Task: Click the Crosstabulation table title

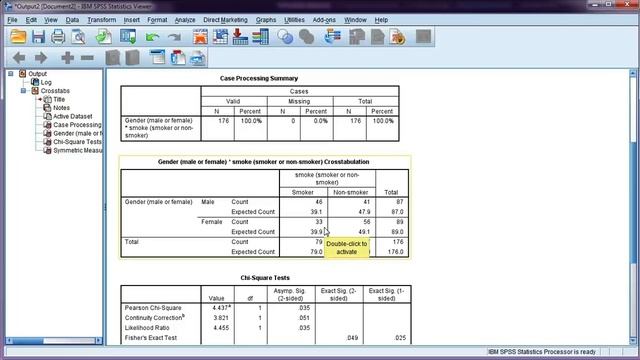Action: [263, 162]
